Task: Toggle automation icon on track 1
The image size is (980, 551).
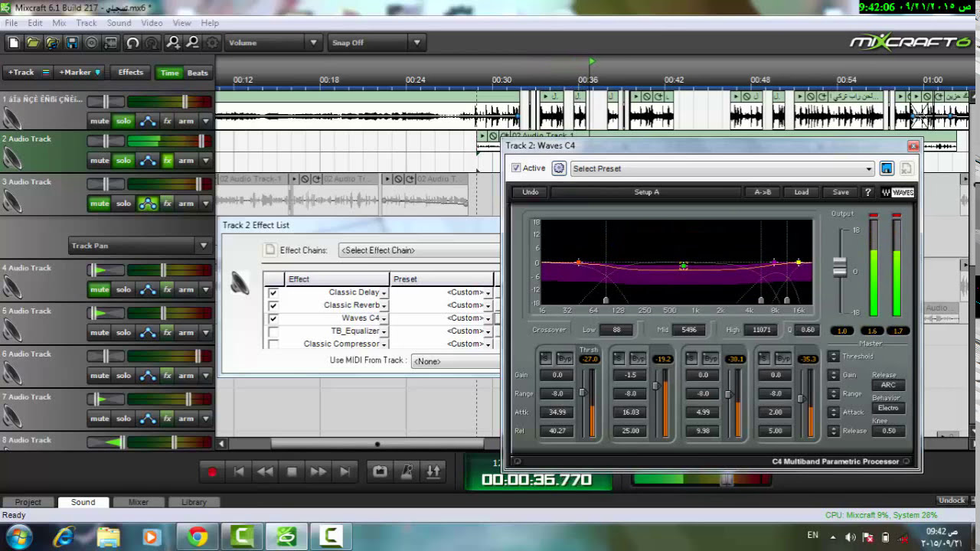Action: click(148, 121)
